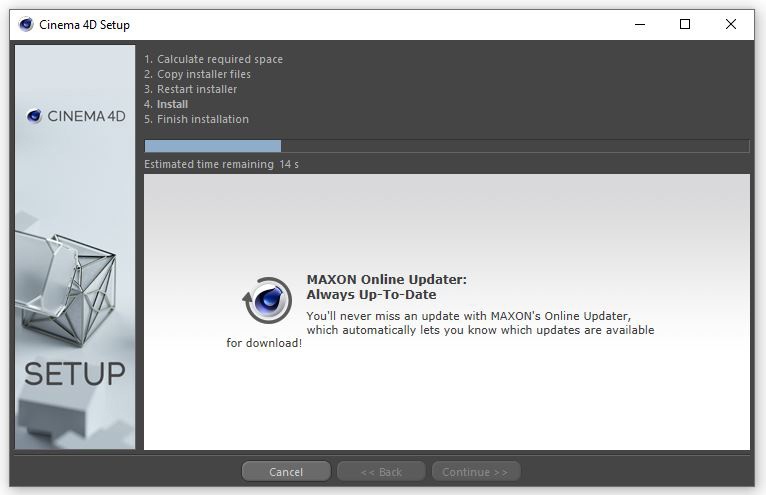Click the Continue >> button
This screenshot has width=766, height=495.
coord(476,472)
